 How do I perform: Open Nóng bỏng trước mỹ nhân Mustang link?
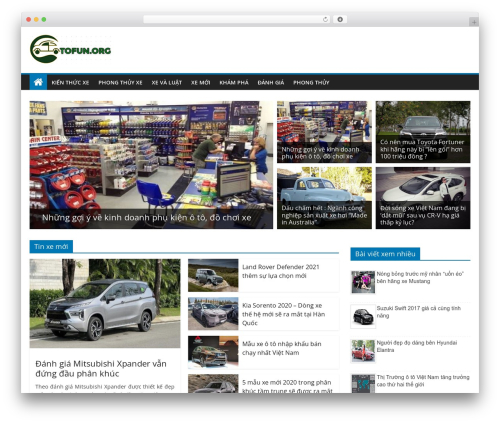[420, 277]
